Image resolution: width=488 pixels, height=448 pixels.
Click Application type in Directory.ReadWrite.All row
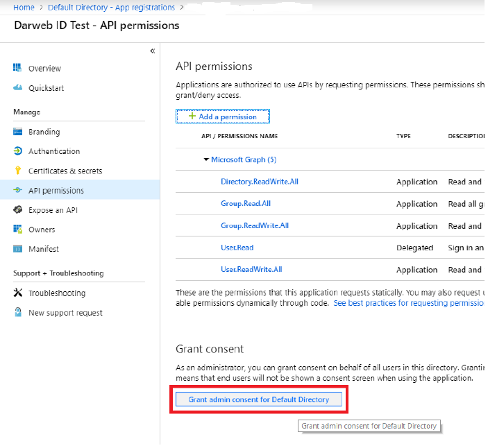(x=417, y=182)
